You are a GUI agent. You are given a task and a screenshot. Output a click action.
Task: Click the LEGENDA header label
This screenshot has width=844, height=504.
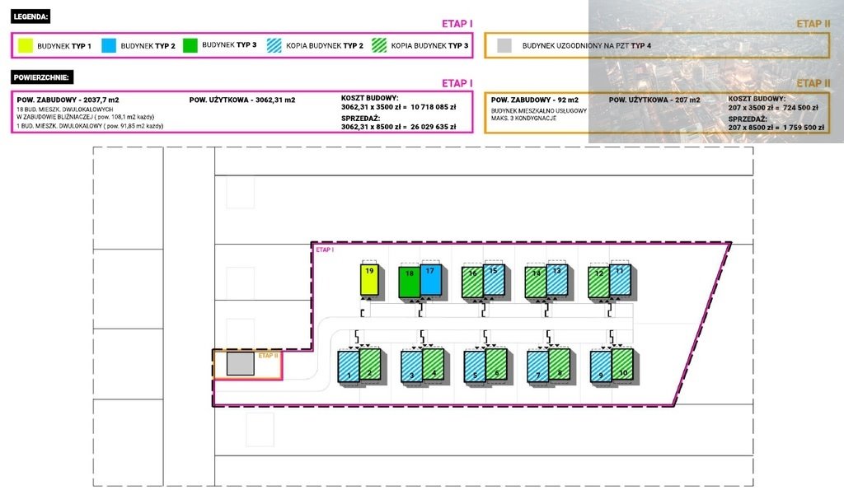click(x=31, y=16)
